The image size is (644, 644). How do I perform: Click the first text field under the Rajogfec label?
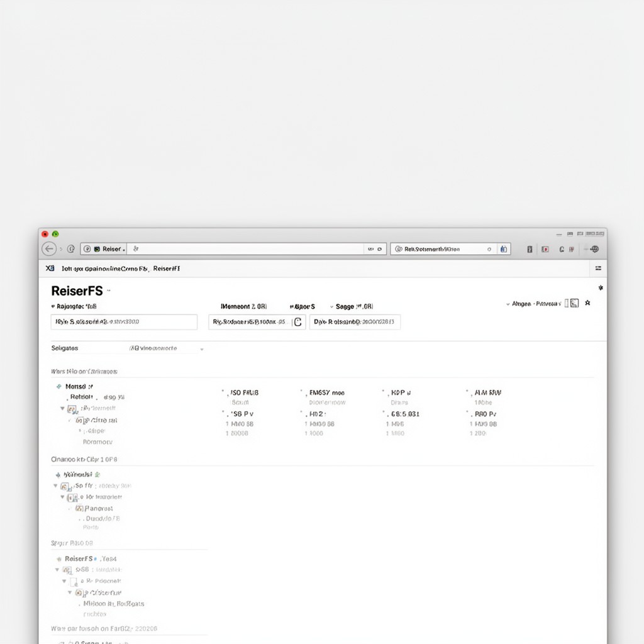pyautogui.click(x=124, y=322)
